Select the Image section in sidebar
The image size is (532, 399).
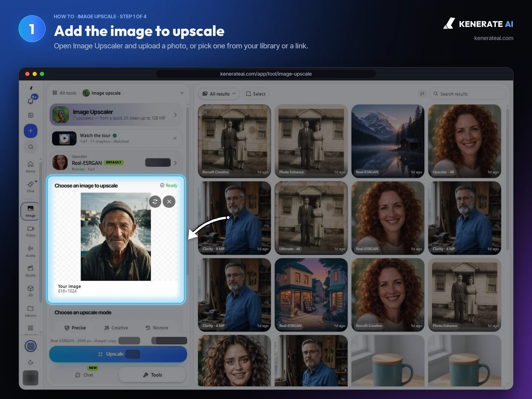pos(30,211)
